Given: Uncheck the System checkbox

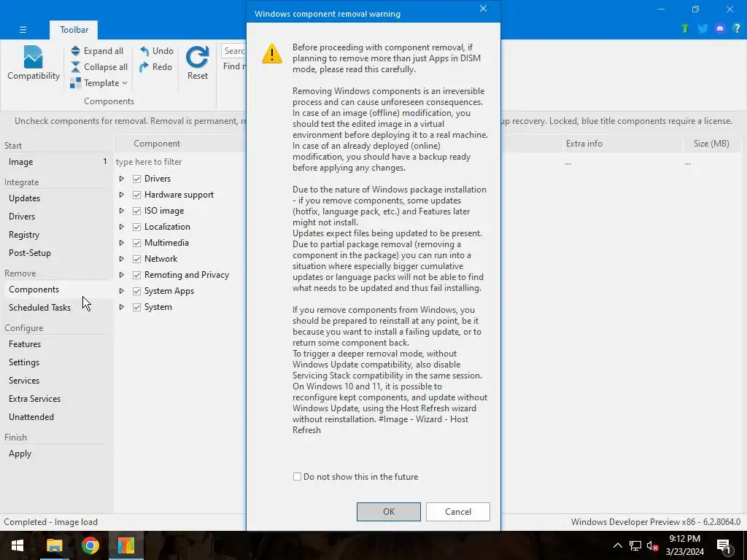Looking at the screenshot, I should [136, 307].
